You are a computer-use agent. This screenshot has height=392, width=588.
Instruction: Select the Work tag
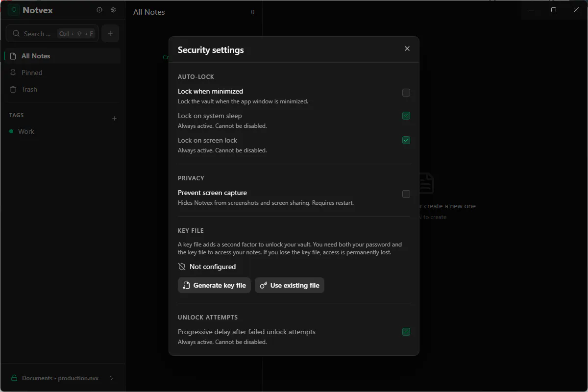pyautogui.click(x=62, y=131)
